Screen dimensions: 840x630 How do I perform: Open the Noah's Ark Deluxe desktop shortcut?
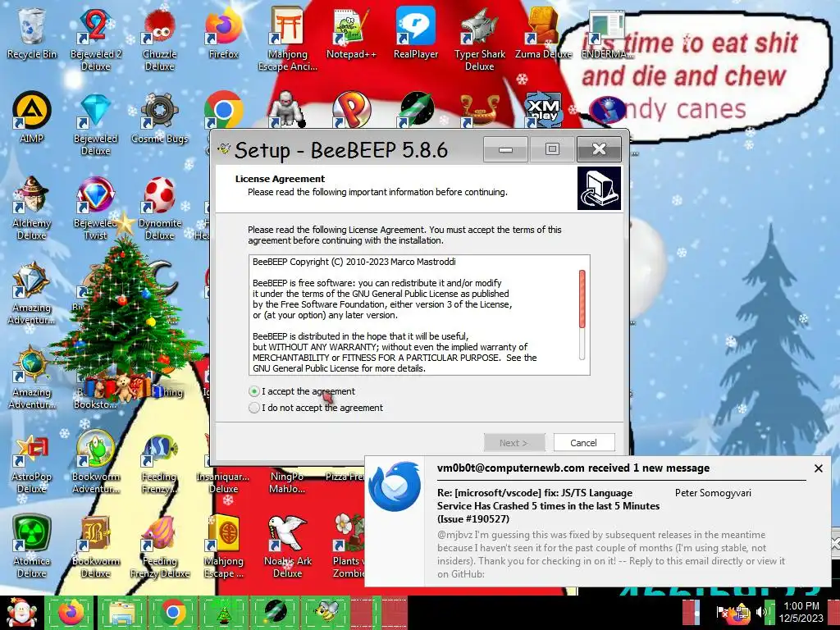tap(287, 546)
